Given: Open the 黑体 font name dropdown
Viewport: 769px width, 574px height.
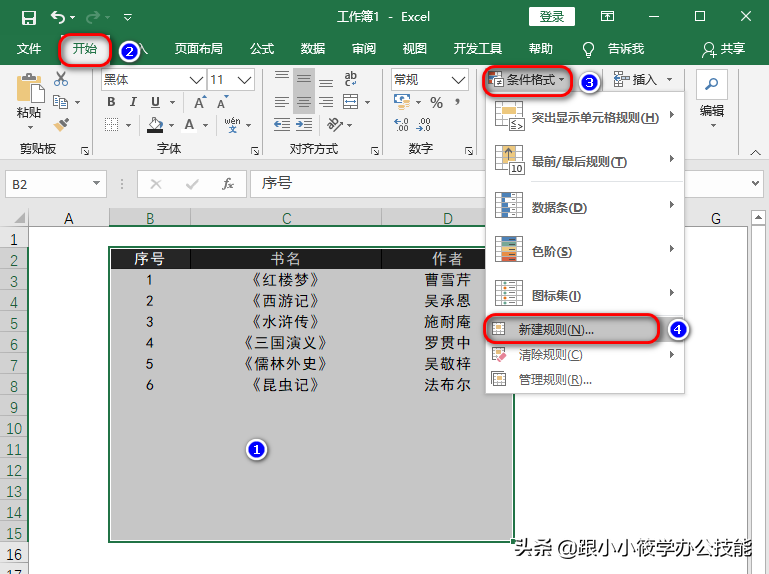Looking at the screenshot, I should pos(196,79).
